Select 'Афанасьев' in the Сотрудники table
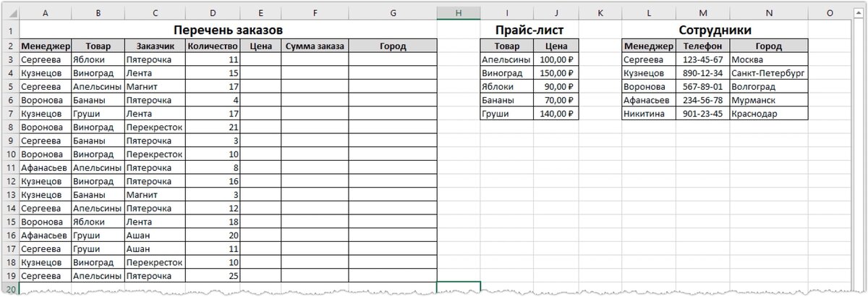 click(650, 100)
